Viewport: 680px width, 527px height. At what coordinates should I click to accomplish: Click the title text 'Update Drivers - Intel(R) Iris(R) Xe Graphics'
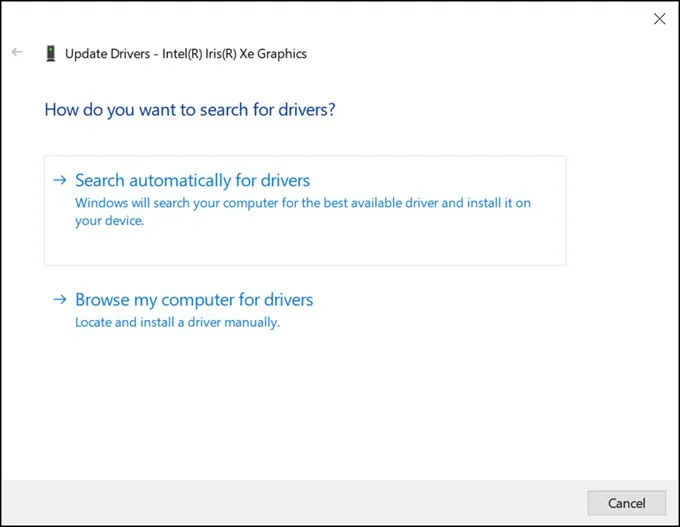186,54
